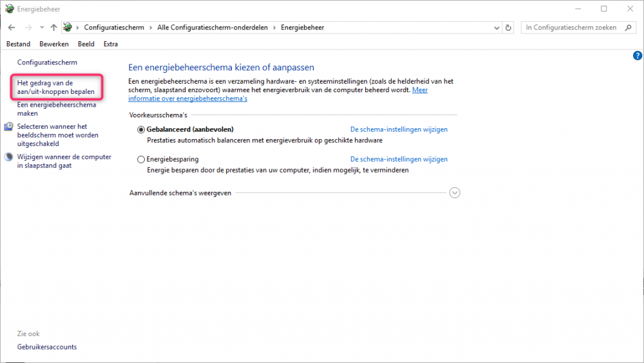
Task: Click the sleep moon icon
Action: click(8, 157)
